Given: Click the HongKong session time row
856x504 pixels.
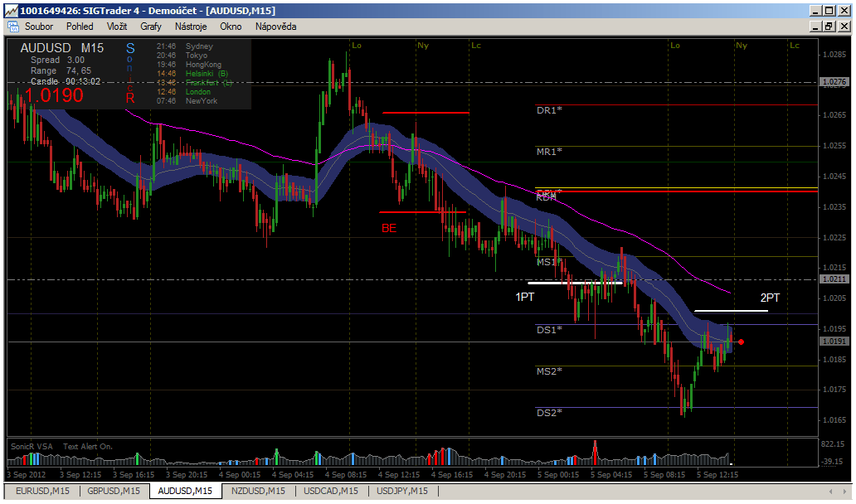Looking at the screenshot, I should [x=189, y=65].
